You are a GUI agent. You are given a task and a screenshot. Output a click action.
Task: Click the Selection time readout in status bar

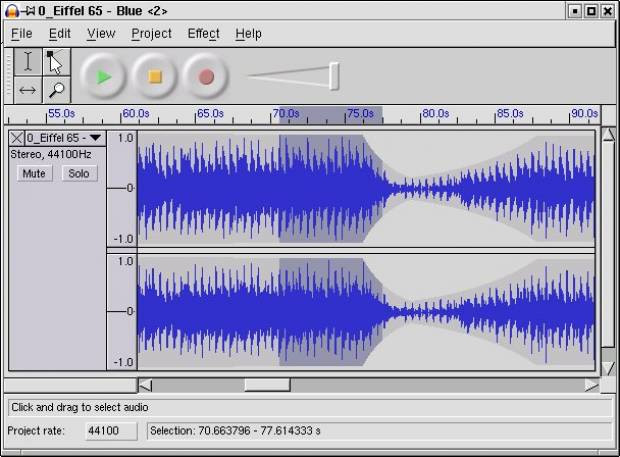click(235, 431)
